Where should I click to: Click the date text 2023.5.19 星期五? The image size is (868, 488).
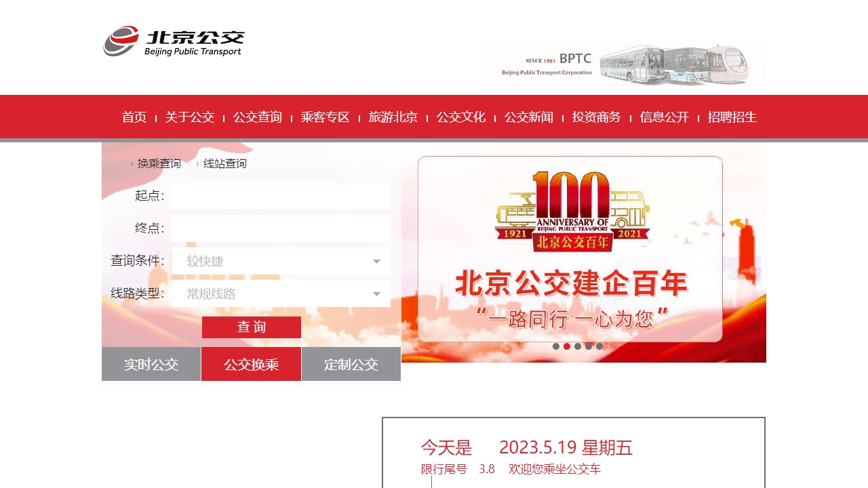click(x=566, y=448)
